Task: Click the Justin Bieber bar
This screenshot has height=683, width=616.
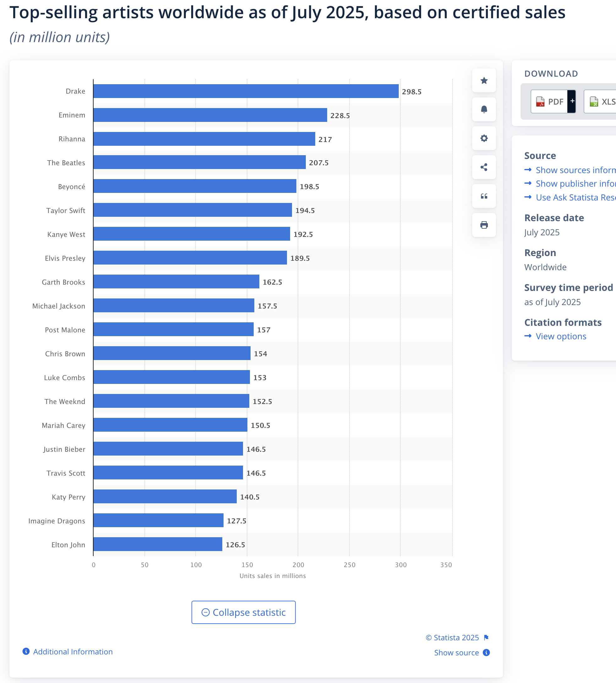Action: point(168,449)
